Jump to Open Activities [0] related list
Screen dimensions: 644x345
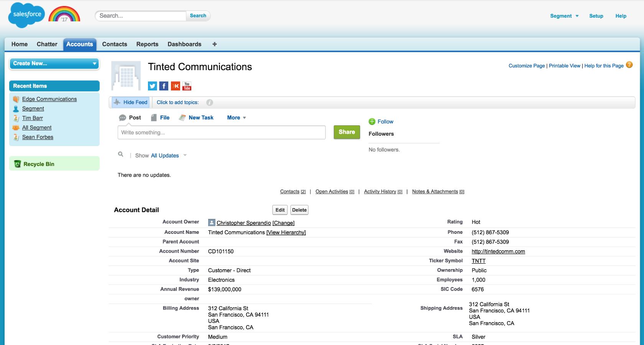[335, 192]
